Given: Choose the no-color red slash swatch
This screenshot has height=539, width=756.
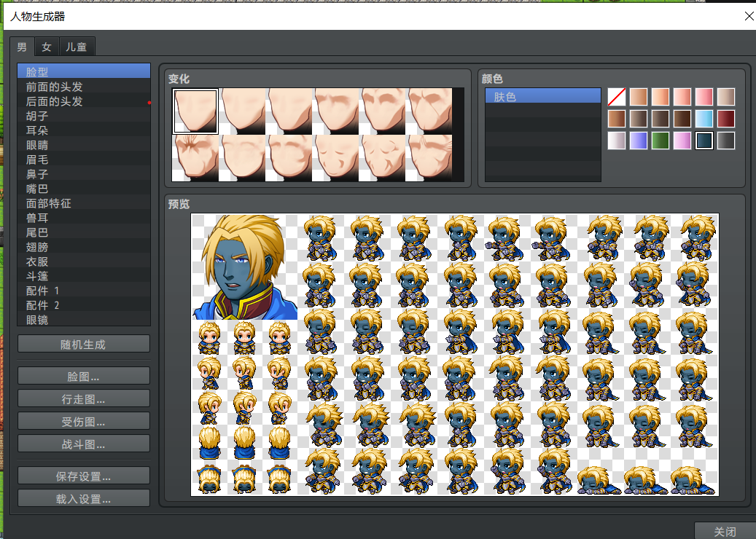Looking at the screenshot, I should click(x=617, y=97).
